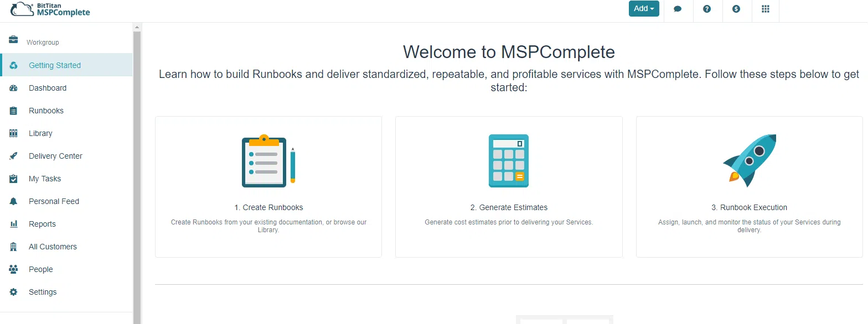The image size is (868, 324).
Task: Open the '1. Create Runbooks' card title
Action: pos(268,207)
